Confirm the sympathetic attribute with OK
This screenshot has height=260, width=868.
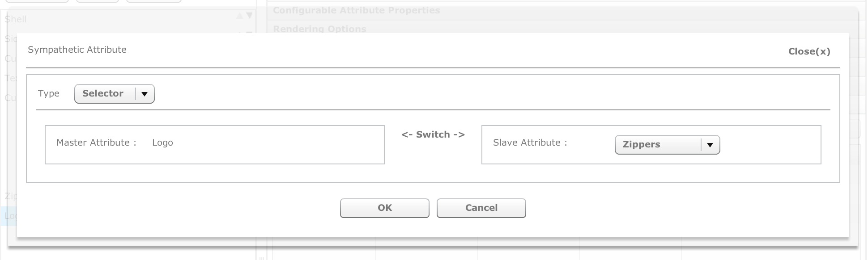(x=384, y=208)
